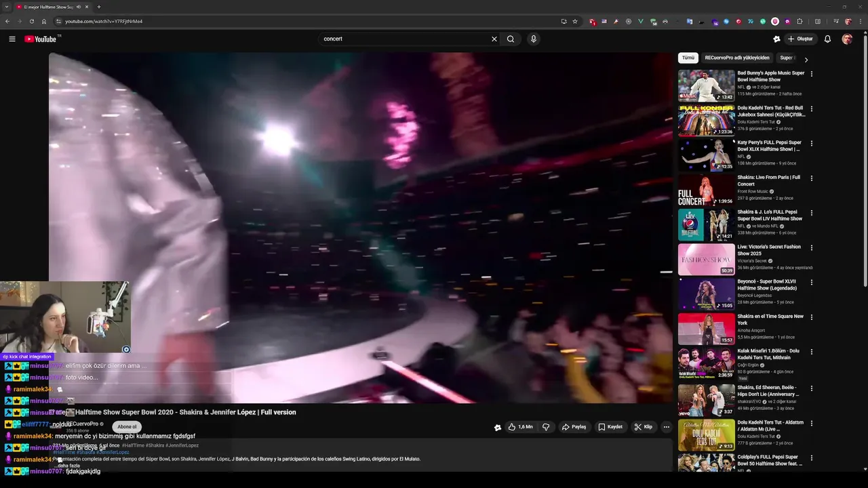The height and width of the screenshot is (488, 868).
Task: Reload the page in browser toolbar
Action: (x=31, y=21)
